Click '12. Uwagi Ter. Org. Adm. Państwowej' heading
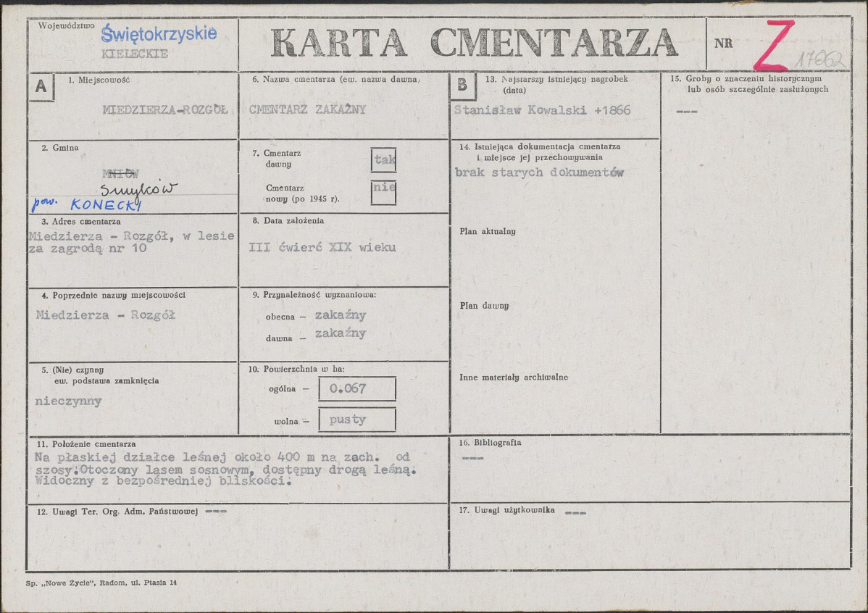Viewport: 868px width, 613px height. coord(117,512)
